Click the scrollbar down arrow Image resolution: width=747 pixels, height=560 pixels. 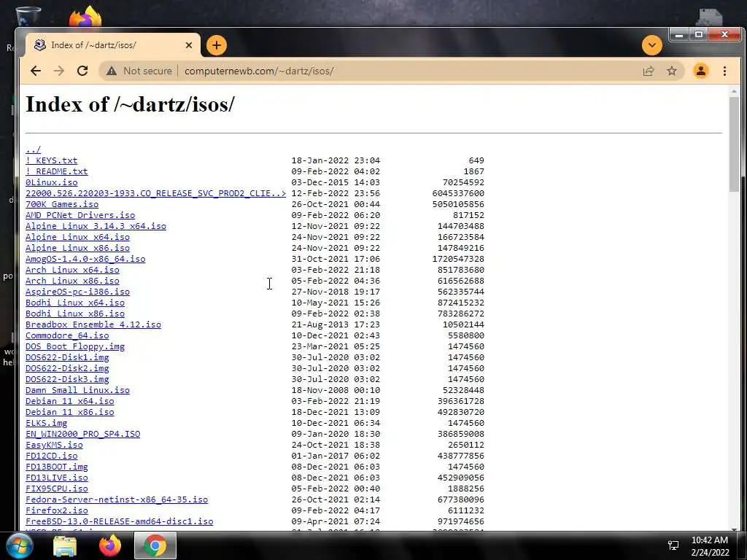734,529
